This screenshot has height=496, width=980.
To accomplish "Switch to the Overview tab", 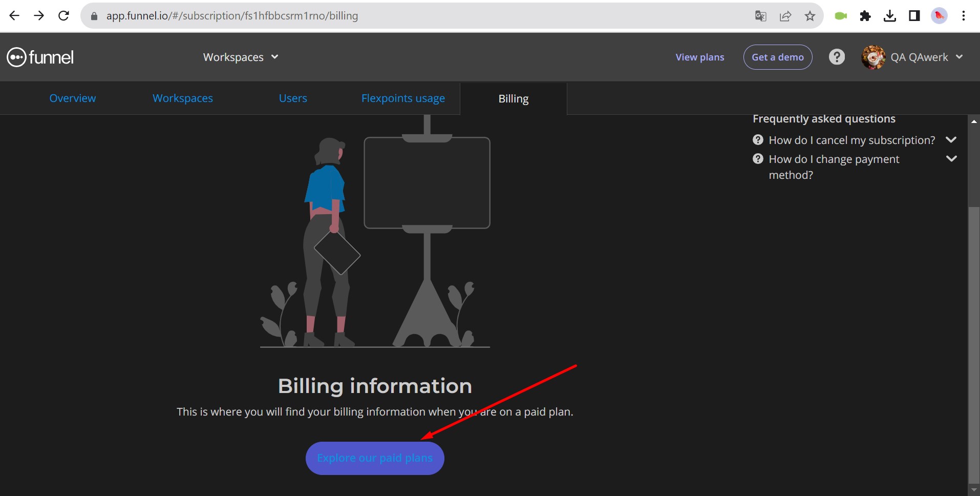I will click(x=73, y=98).
